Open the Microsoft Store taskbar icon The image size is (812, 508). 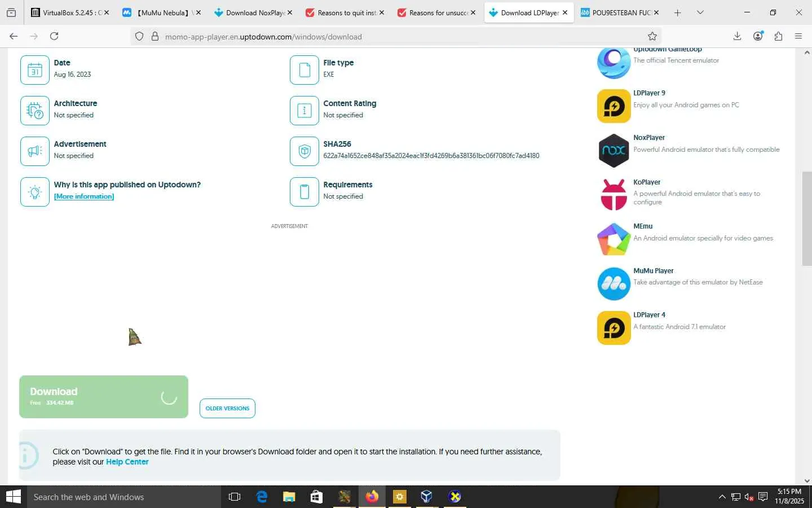pos(316,497)
